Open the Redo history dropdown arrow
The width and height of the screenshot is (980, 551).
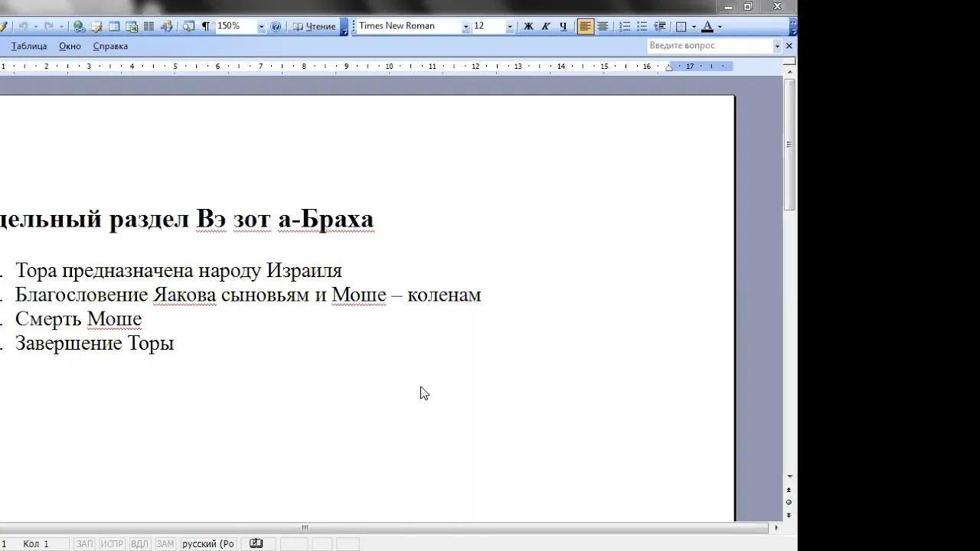[x=61, y=26]
